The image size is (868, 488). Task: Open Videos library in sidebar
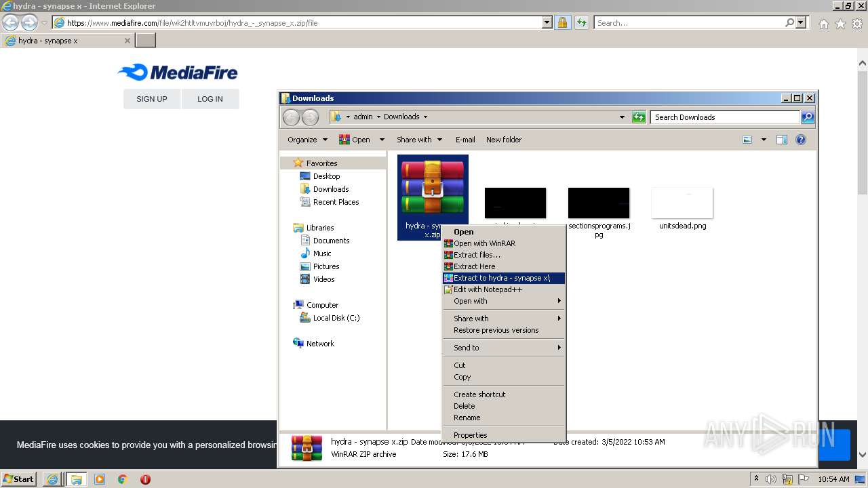pyautogui.click(x=323, y=279)
